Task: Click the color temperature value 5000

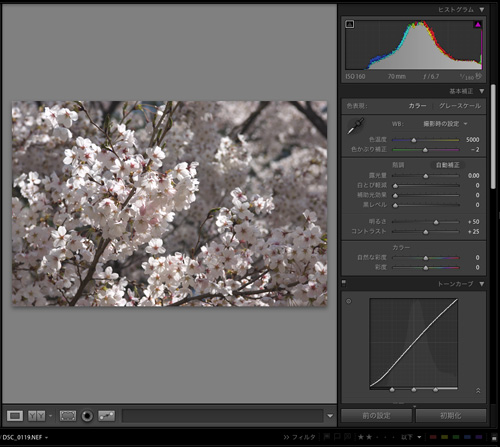Action: pyautogui.click(x=473, y=140)
